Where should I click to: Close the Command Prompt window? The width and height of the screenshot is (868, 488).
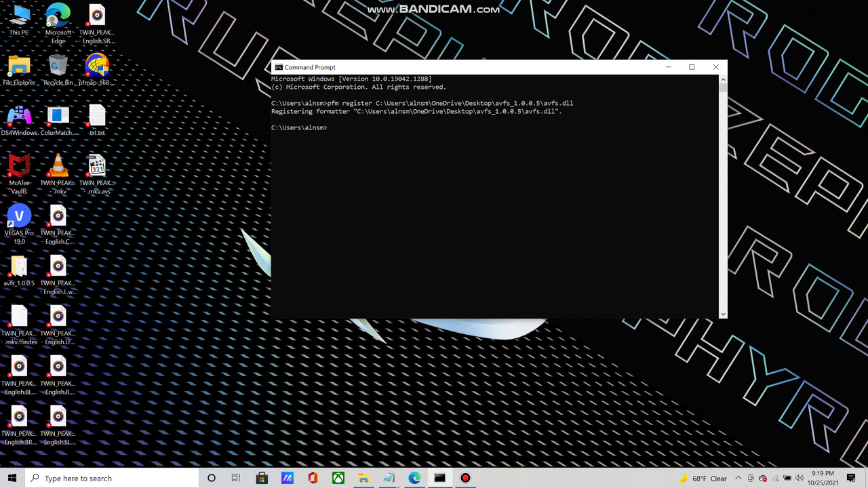(715, 67)
